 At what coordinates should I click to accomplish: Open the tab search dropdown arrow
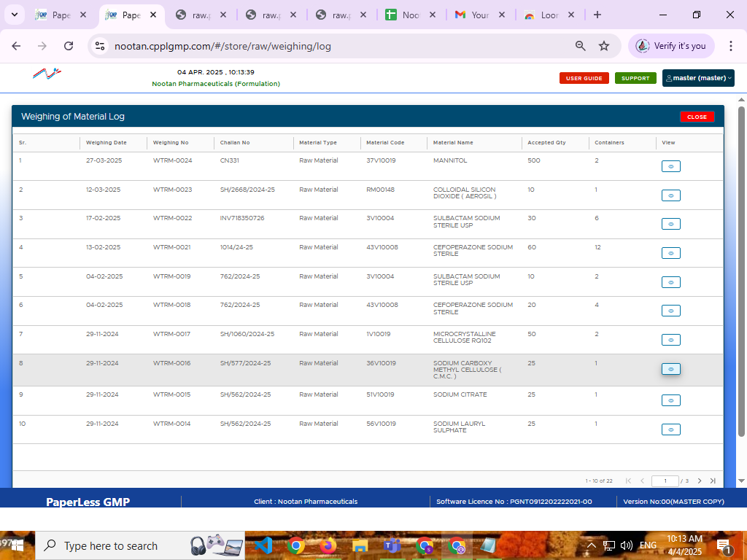pos(15,15)
